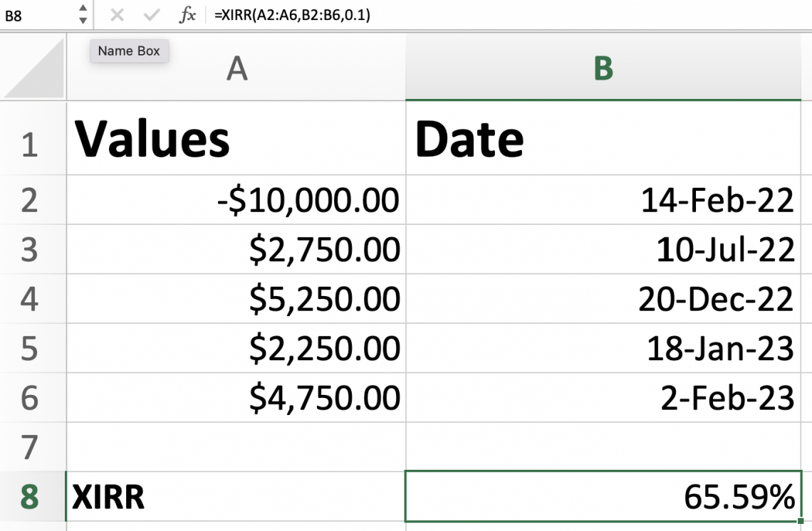Viewport: 812px width, 531px height.
Task: Select column A header
Action: pos(235,68)
